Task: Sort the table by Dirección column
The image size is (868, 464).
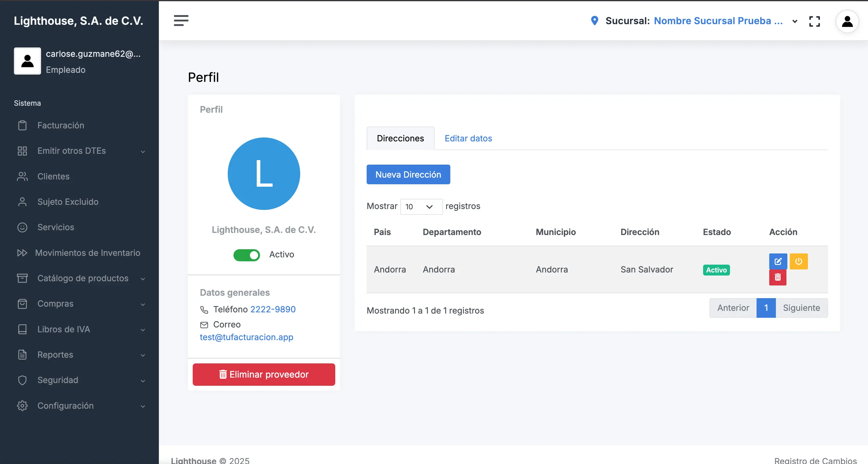Action: tap(640, 232)
